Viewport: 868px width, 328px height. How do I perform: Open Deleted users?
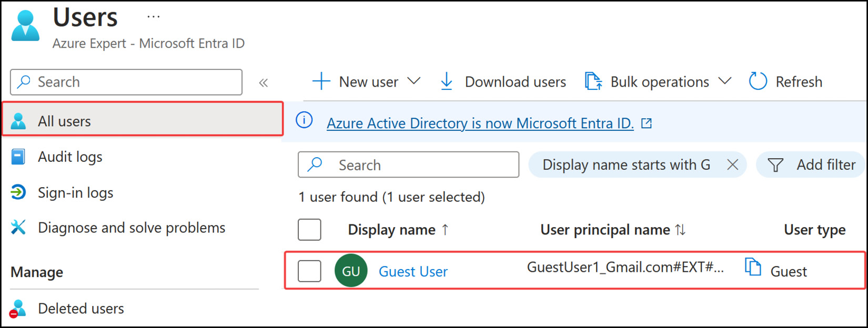(x=81, y=309)
